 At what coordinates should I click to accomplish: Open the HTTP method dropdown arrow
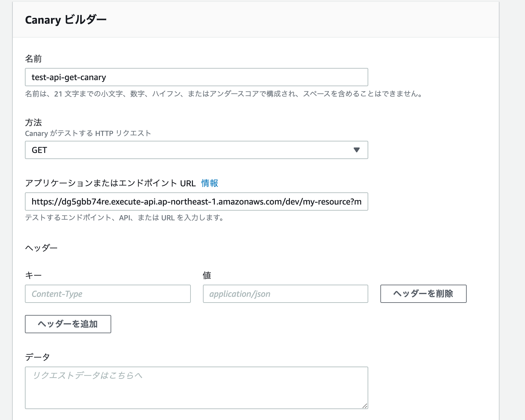pos(357,150)
